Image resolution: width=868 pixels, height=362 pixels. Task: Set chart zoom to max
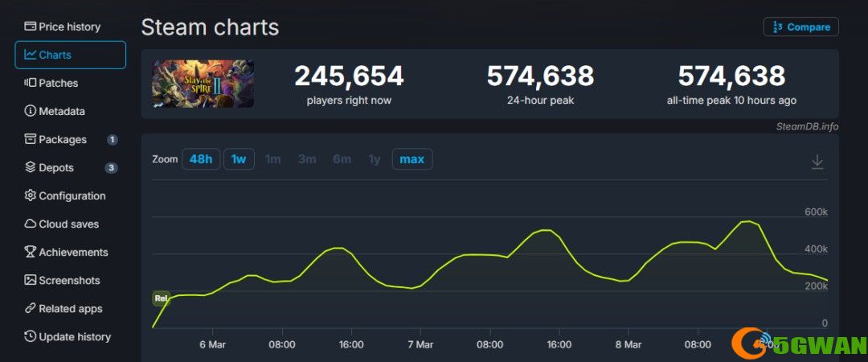pyautogui.click(x=412, y=159)
